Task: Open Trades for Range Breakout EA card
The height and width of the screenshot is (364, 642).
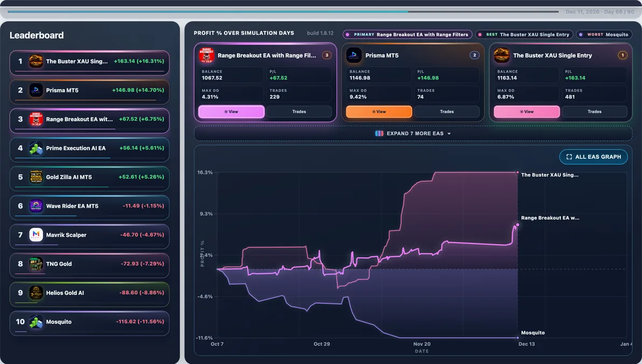Action: 299,112
